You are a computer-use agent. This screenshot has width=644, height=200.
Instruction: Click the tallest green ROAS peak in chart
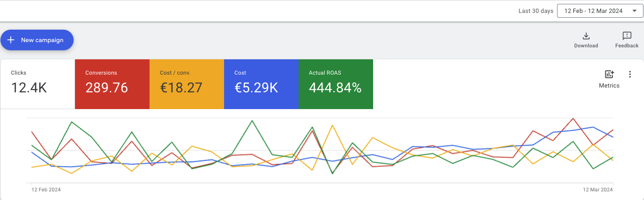tap(252, 121)
